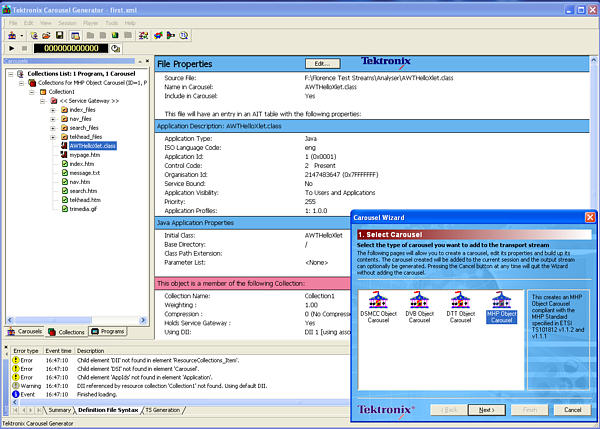Click the window layout toolbar icon
Viewport: 600px width, 429px height.
(x=75, y=36)
